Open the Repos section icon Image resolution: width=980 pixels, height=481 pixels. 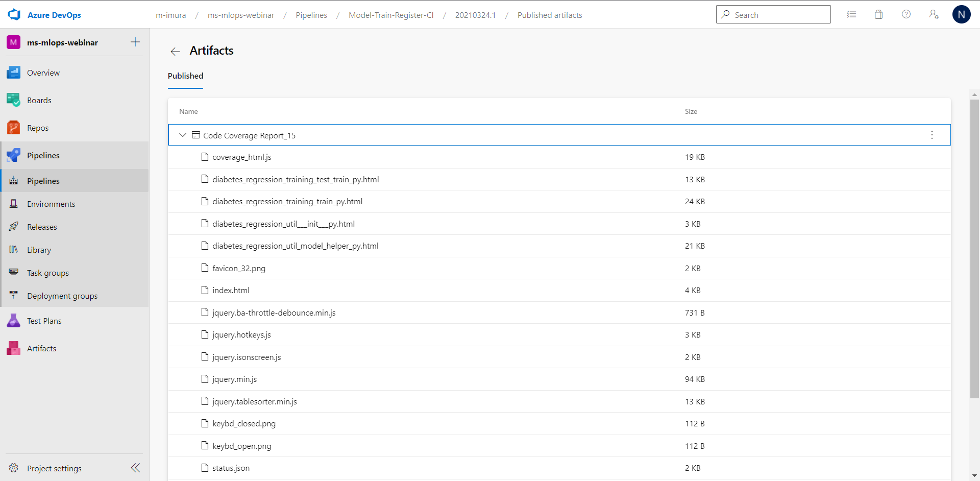coord(14,128)
